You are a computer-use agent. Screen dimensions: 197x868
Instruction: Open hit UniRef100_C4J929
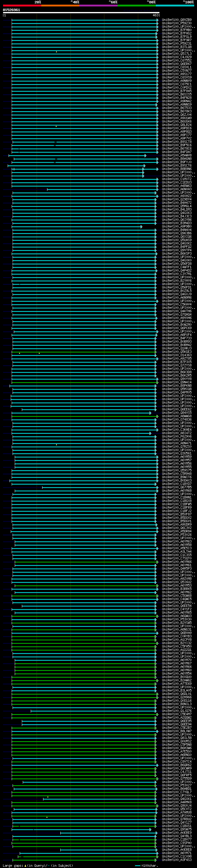click(176, 57)
